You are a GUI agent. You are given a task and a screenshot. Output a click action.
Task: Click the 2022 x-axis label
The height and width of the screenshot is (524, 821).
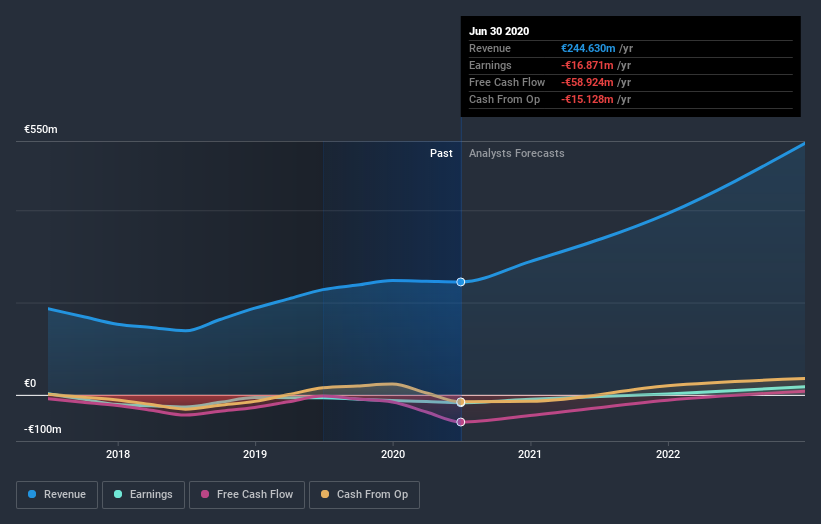(x=668, y=454)
